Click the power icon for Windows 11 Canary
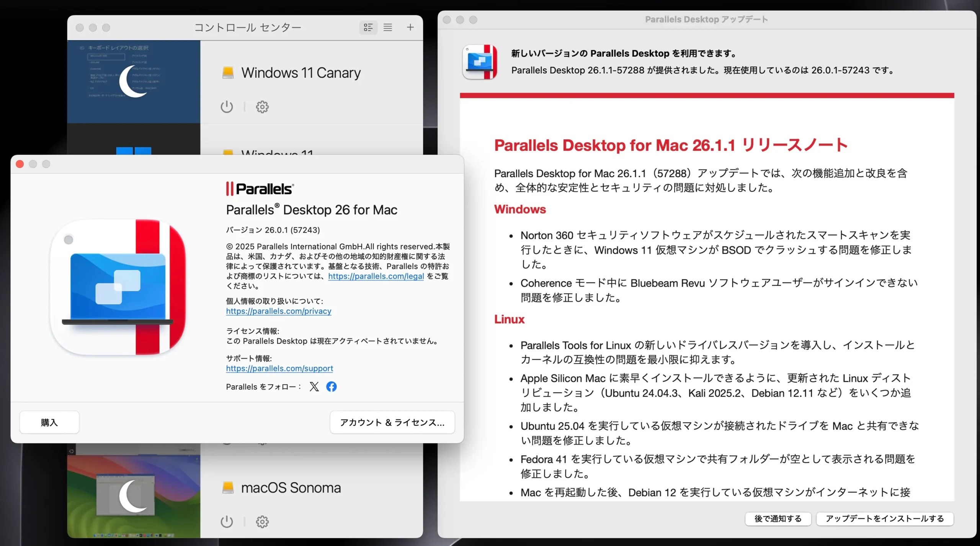 [x=227, y=107]
